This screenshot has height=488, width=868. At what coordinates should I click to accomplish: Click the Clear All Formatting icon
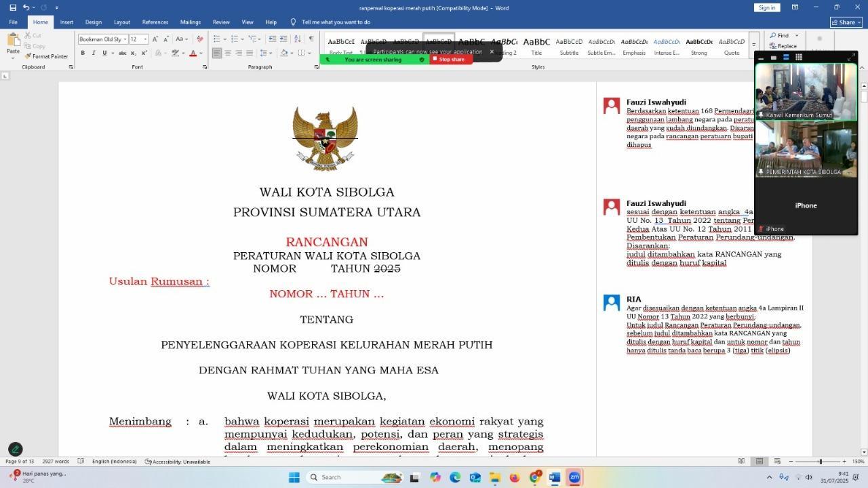pyautogui.click(x=199, y=39)
